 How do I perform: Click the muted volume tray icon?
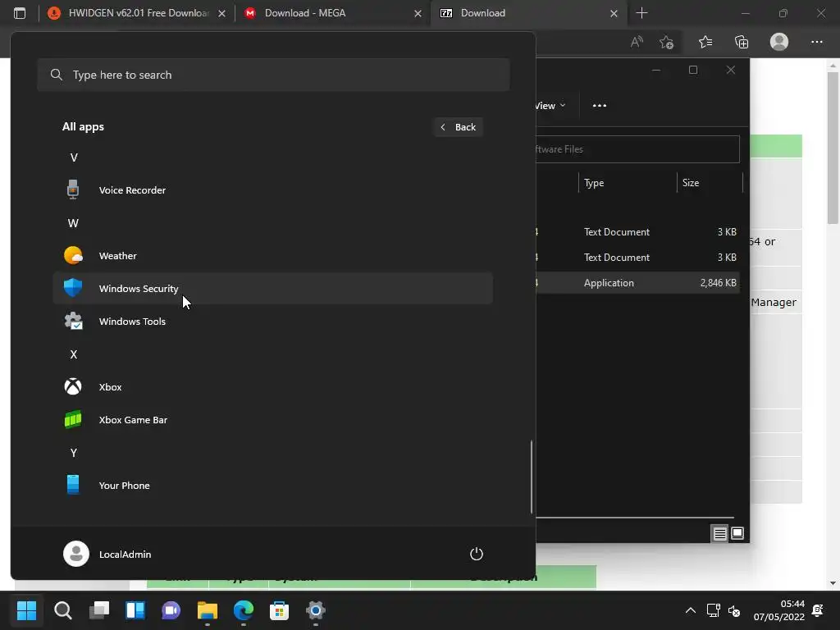pyautogui.click(x=734, y=610)
